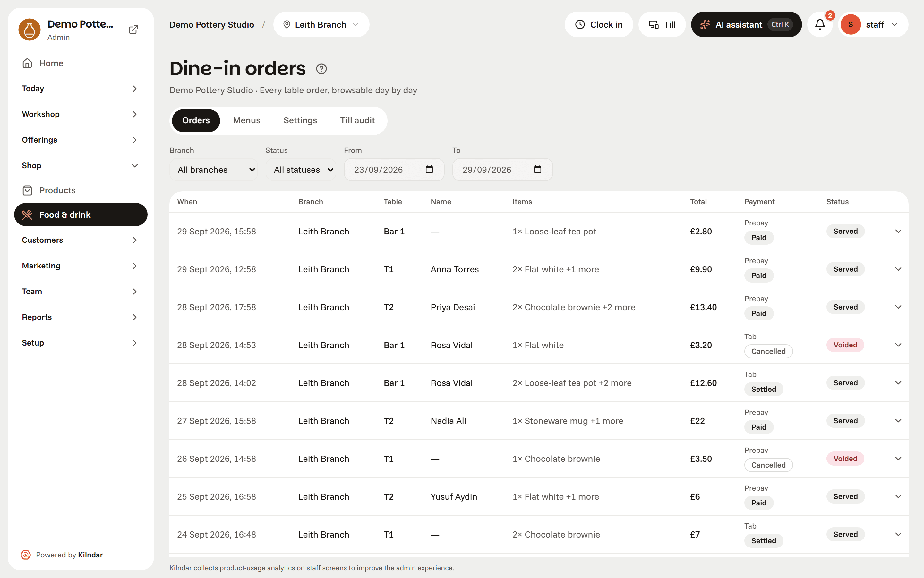Switch to the Till audit tab
924x578 pixels.
pos(357,120)
